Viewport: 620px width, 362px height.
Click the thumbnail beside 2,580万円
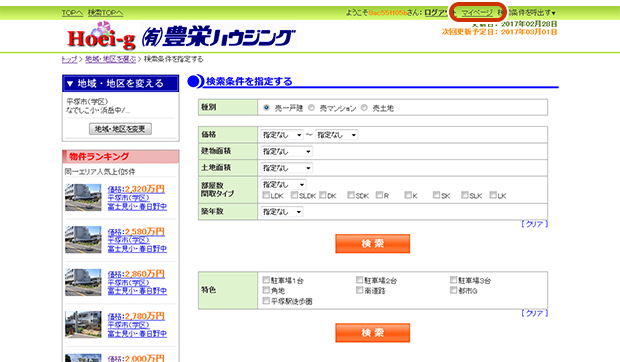pyautogui.click(x=83, y=239)
